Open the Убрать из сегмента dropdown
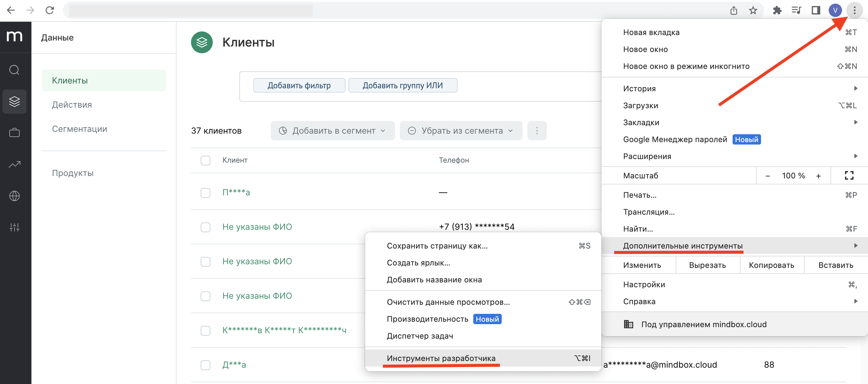 [x=461, y=131]
